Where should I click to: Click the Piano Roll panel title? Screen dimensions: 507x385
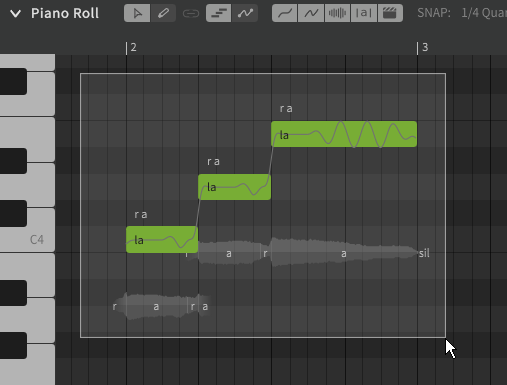[x=65, y=14]
